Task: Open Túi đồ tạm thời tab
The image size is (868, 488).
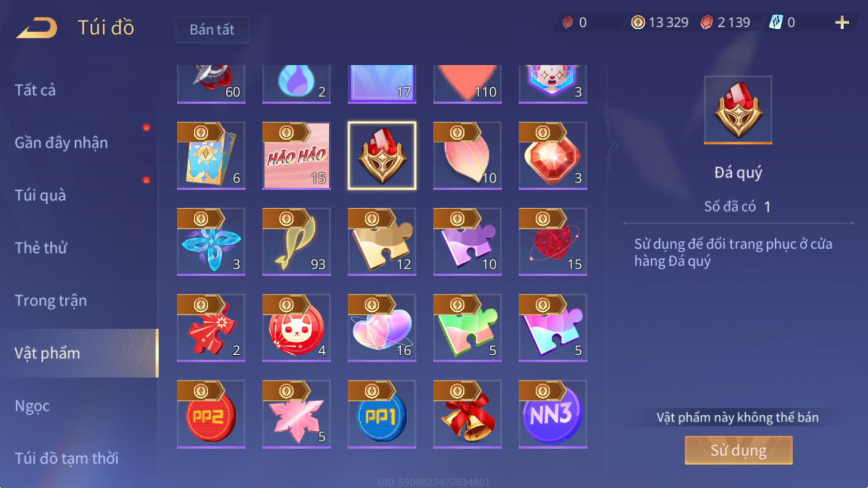Action: coord(66,458)
